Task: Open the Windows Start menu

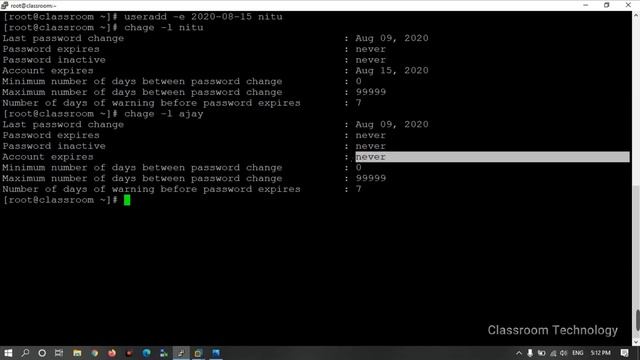Action: (x=8, y=353)
